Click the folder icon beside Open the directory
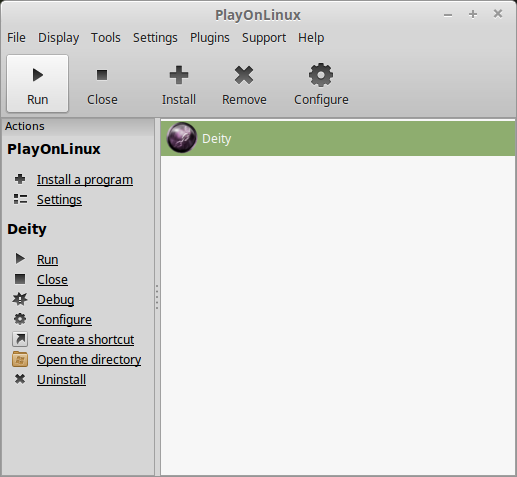 click(20, 359)
